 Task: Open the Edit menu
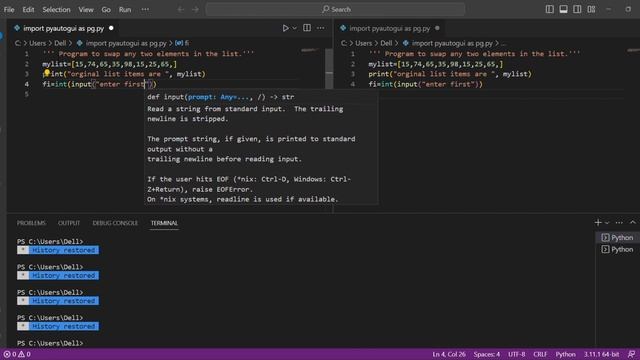coord(28,9)
